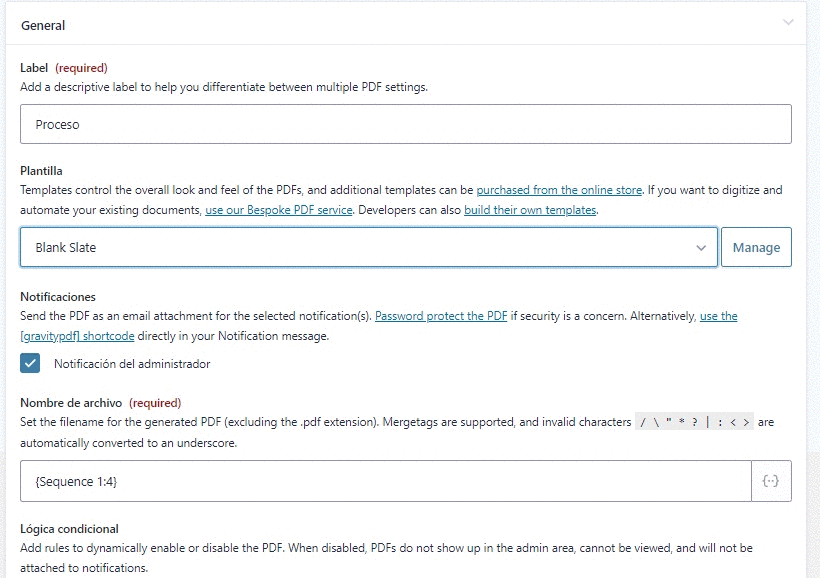Image resolution: width=820 pixels, height=578 pixels.
Task: Click the Nombre de archivo field label
Action: click(x=71, y=403)
